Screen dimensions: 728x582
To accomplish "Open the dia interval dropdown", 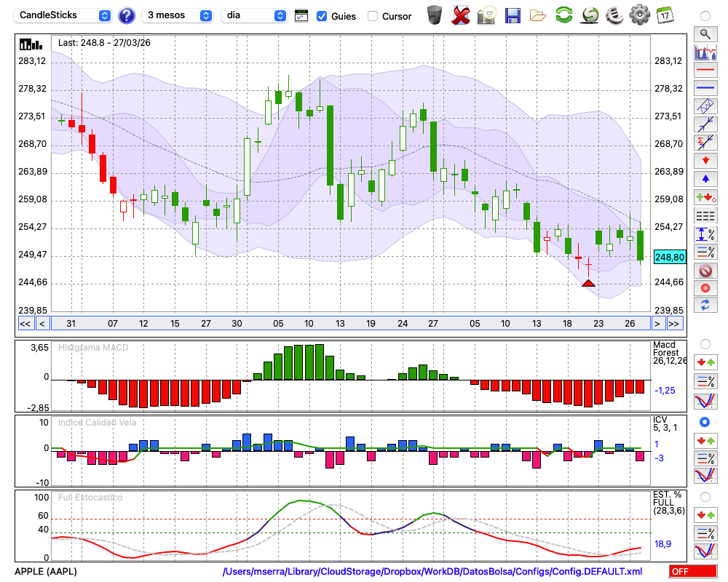I will pos(255,15).
